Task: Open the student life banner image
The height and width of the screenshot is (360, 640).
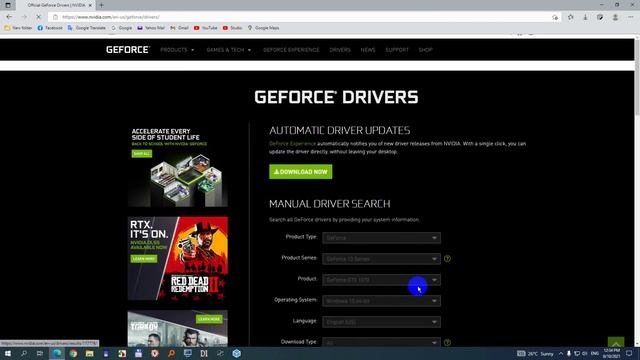Action: coord(178,166)
